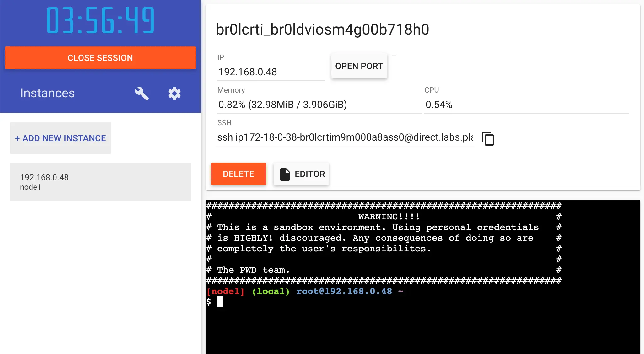Click DELETE to remove current instance
The image size is (644, 354).
click(x=238, y=174)
